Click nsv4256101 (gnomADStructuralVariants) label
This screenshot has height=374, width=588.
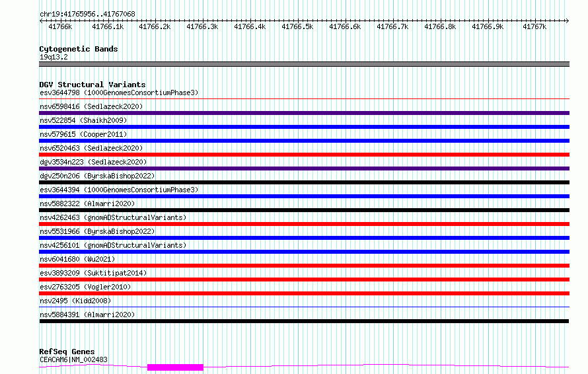[x=113, y=245]
